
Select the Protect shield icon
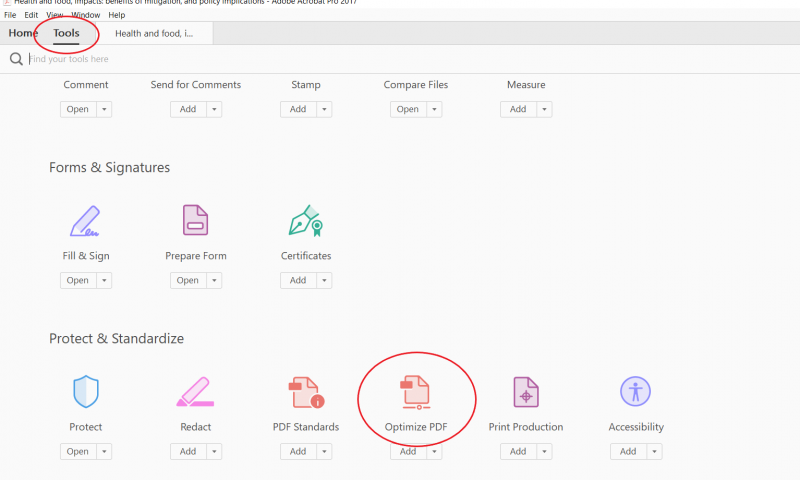tap(86, 392)
